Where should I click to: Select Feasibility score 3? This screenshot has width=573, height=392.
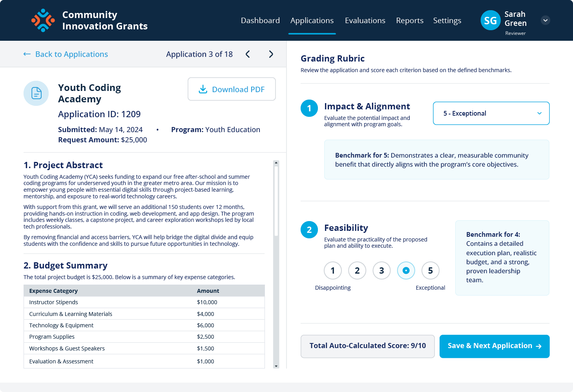[x=381, y=270]
